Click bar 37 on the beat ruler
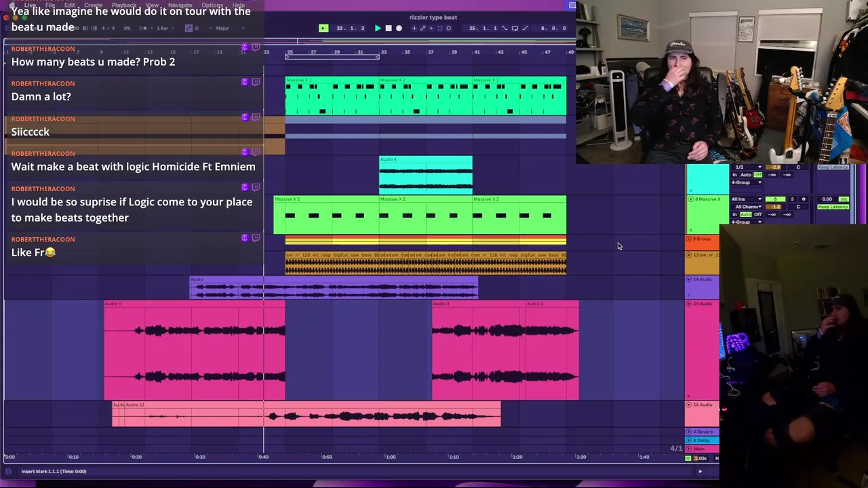868x488 pixels. click(x=431, y=52)
